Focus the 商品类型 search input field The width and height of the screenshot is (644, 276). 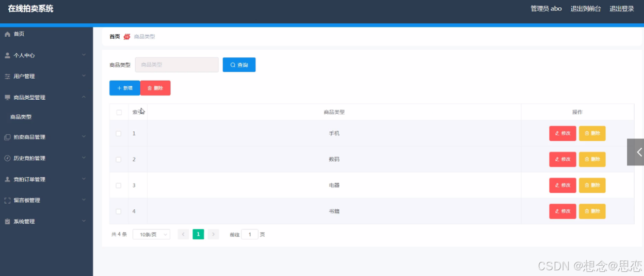coord(177,65)
